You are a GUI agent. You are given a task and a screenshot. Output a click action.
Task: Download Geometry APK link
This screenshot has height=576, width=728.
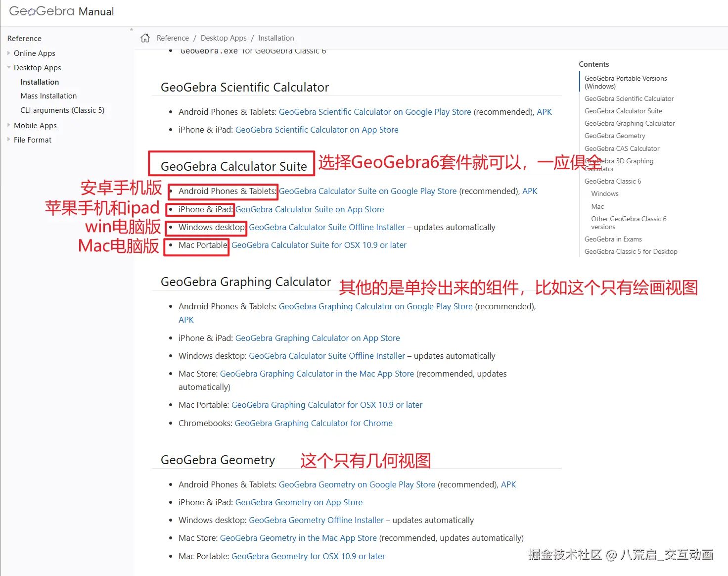tap(508, 484)
